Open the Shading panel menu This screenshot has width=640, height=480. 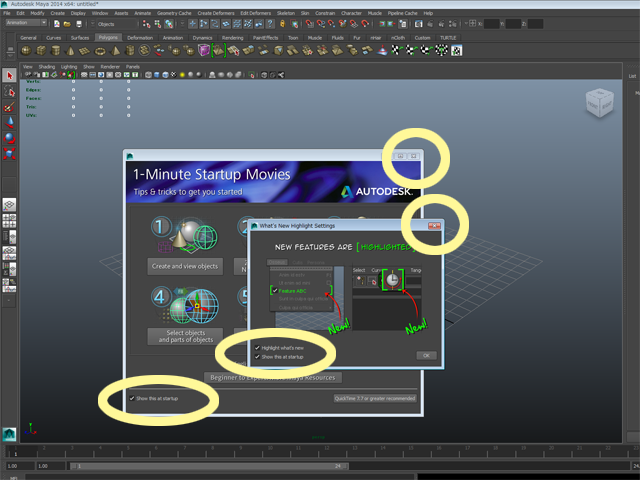[47, 67]
